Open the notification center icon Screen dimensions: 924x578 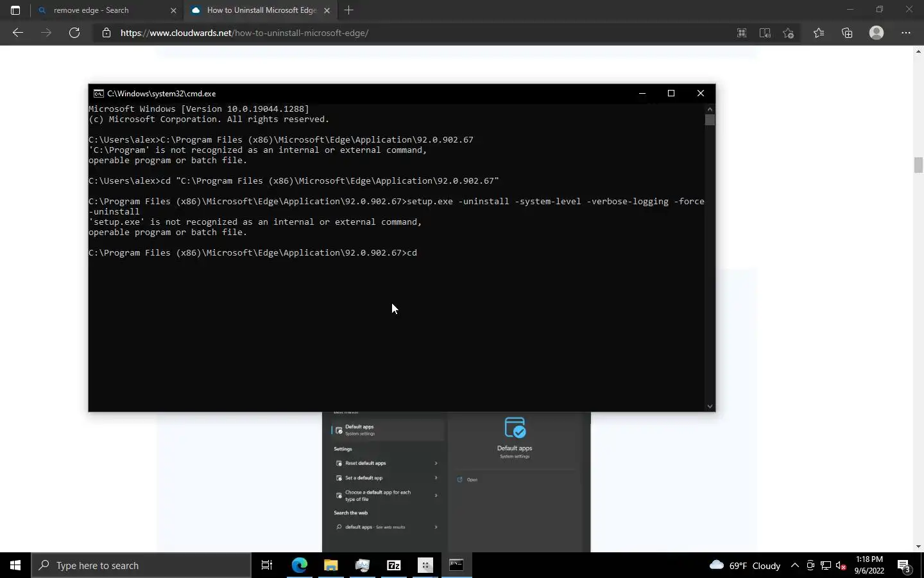tap(905, 566)
